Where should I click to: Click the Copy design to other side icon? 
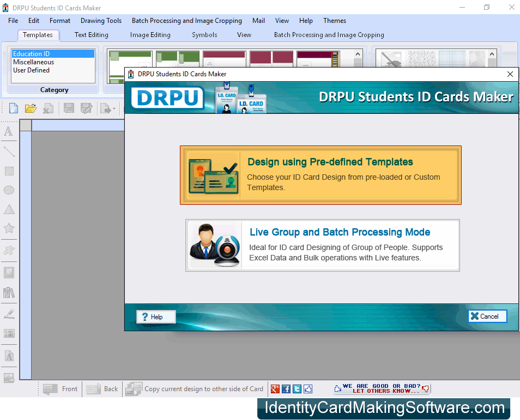134,389
